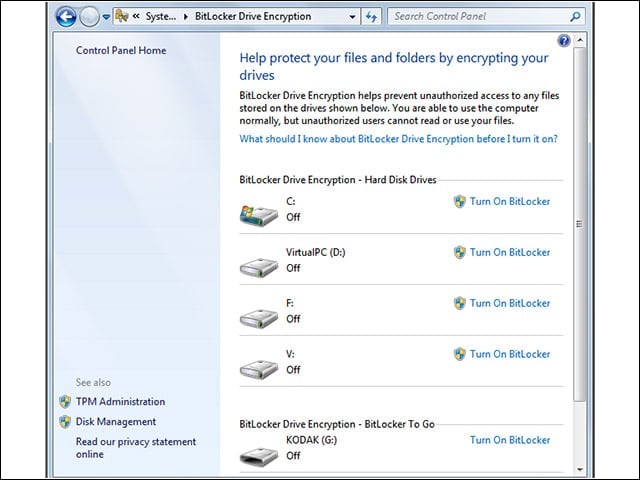This screenshot has width=640, height=480.
Task: Click the Off status under V:
Action: coord(293,370)
